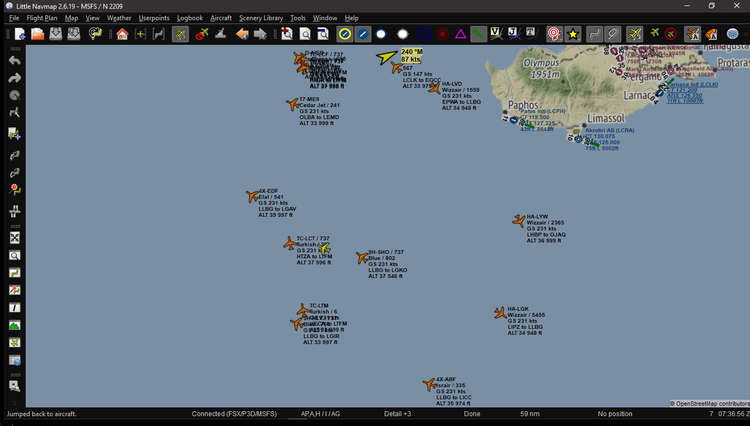Open the Window menu
Viewport: 750px width, 426px height.
point(325,18)
